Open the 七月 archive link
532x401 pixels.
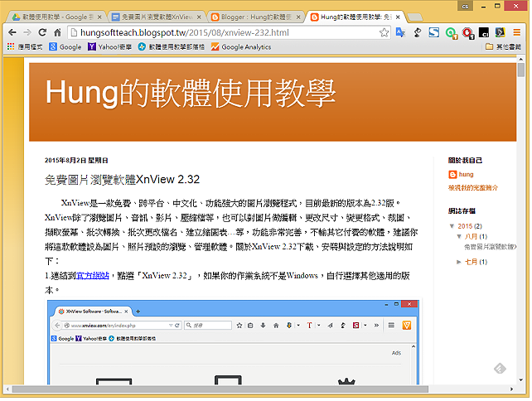471,262
